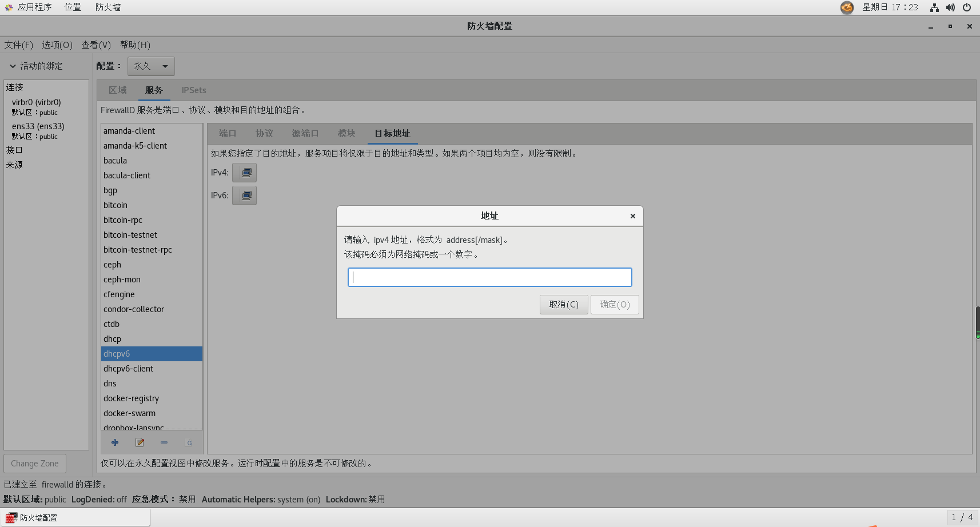Screen dimensions: 980x527
Task: Open the 查看(V) menu
Action: point(96,45)
